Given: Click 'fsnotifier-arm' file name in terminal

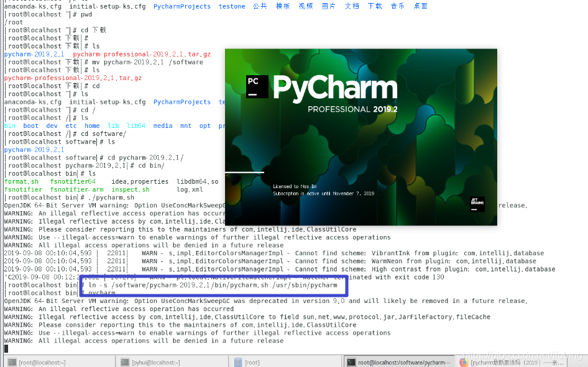Looking at the screenshot, I should pyautogui.click(x=77, y=189).
